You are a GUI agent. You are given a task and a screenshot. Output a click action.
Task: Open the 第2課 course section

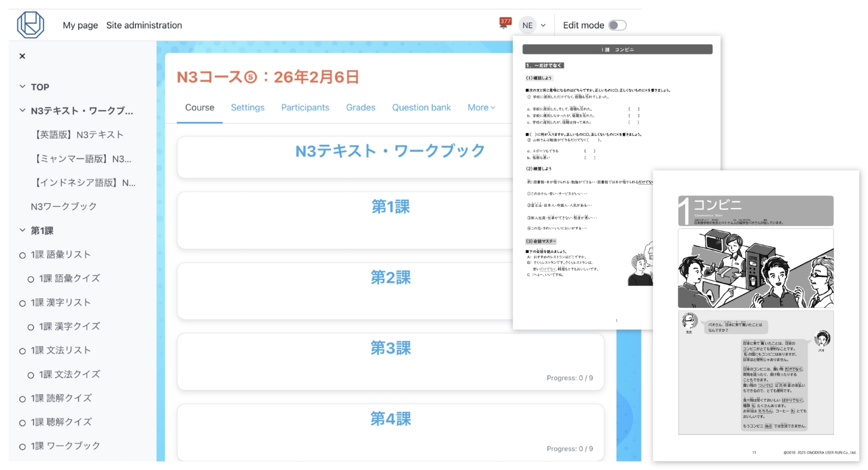pos(390,279)
